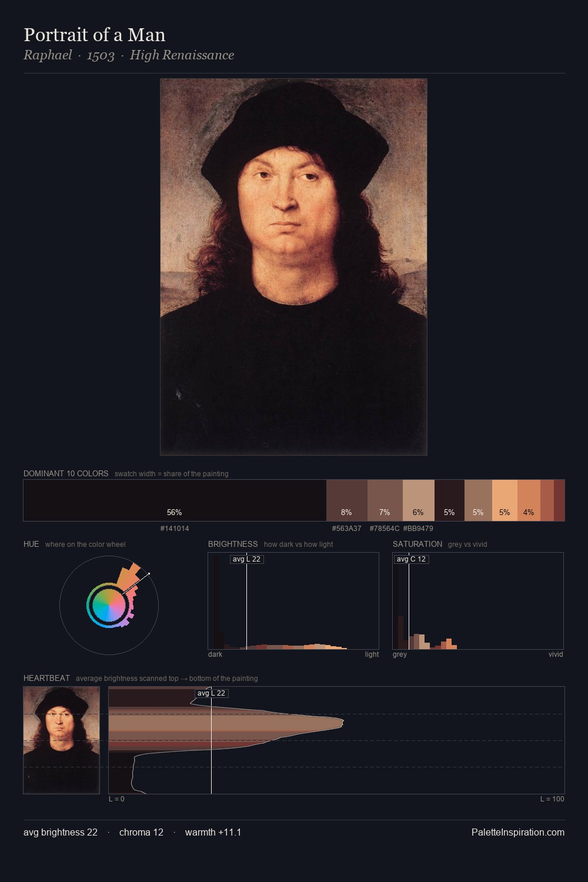The image size is (588, 882).
Task: Click the hex code "#141014"
Action: click(x=175, y=529)
